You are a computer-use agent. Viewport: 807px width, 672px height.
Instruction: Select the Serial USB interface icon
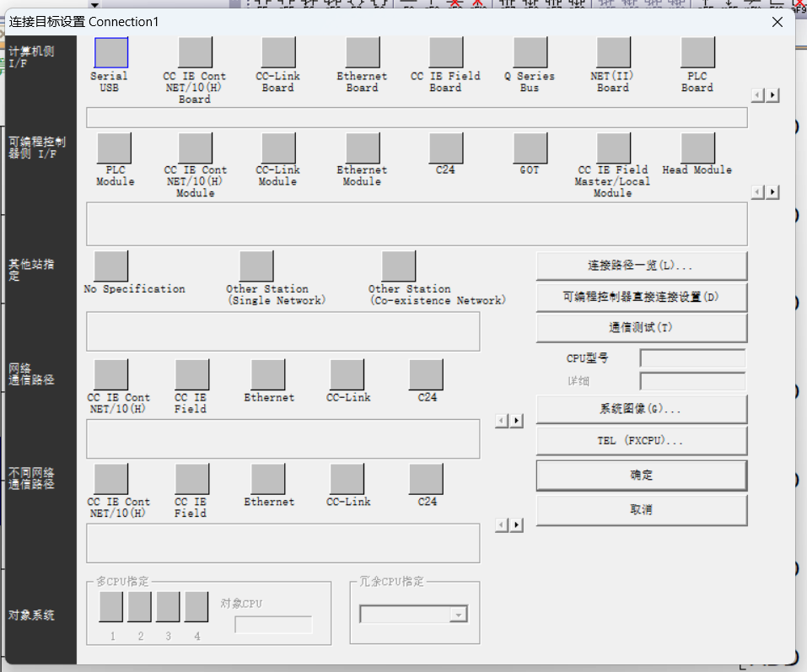[110, 52]
